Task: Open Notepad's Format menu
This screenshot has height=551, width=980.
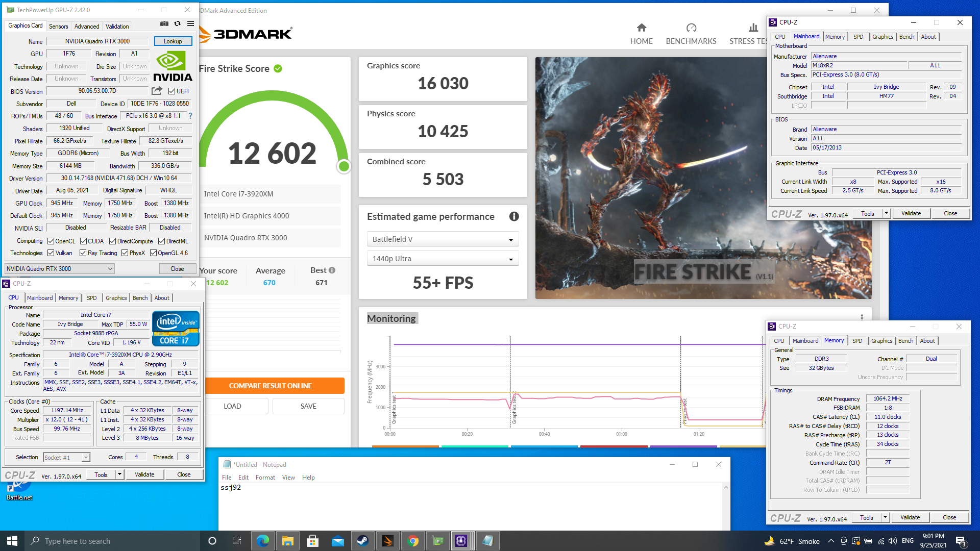Action: 265,478
